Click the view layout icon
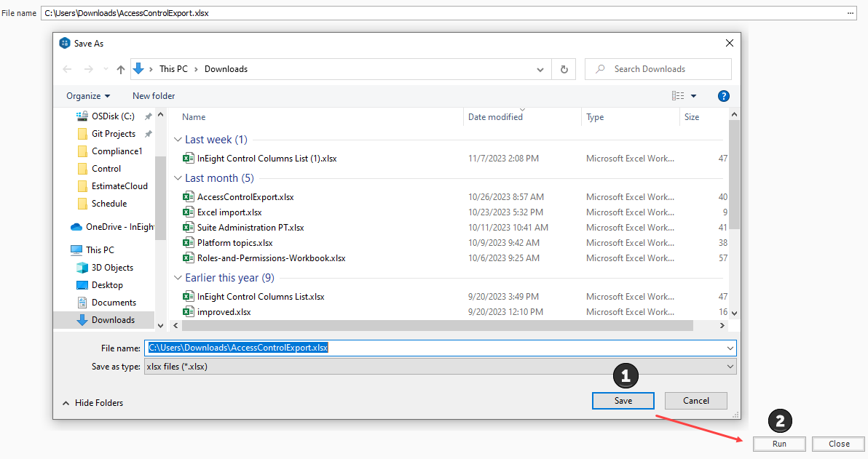The width and height of the screenshot is (868, 459). pos(678,96)
